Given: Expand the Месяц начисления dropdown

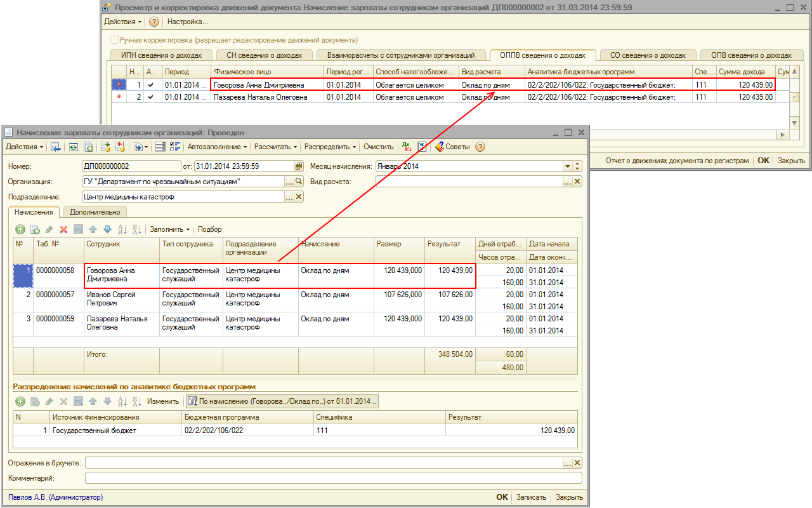Looking at the screenshot, I should point(568,166).
